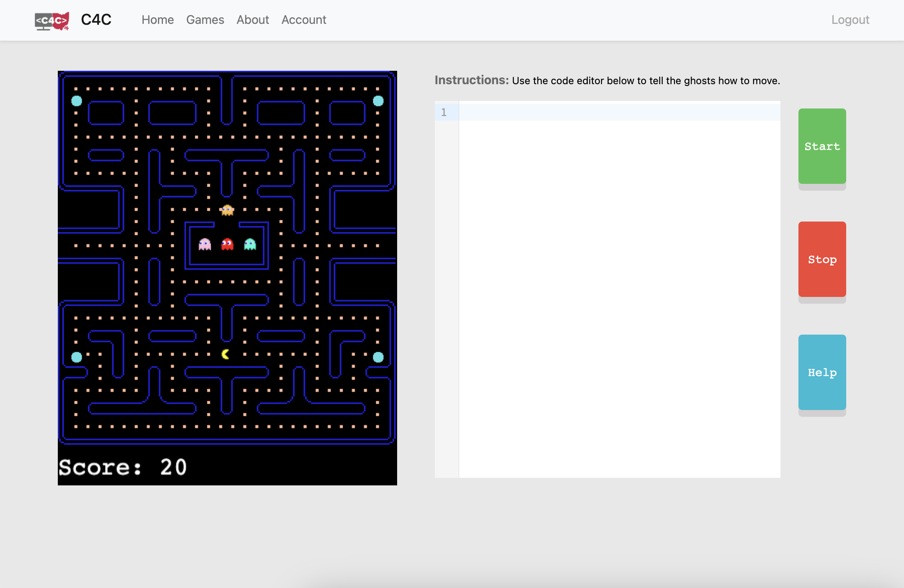Click line 1 in the code editor
904x588 pixels.
pyautogui.click(x=619, y=112)
